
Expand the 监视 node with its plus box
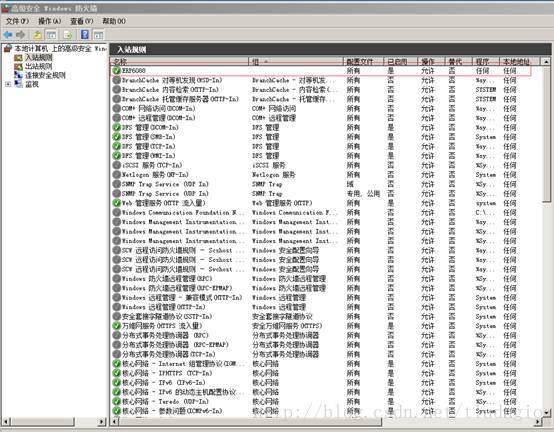coord(8,84)
